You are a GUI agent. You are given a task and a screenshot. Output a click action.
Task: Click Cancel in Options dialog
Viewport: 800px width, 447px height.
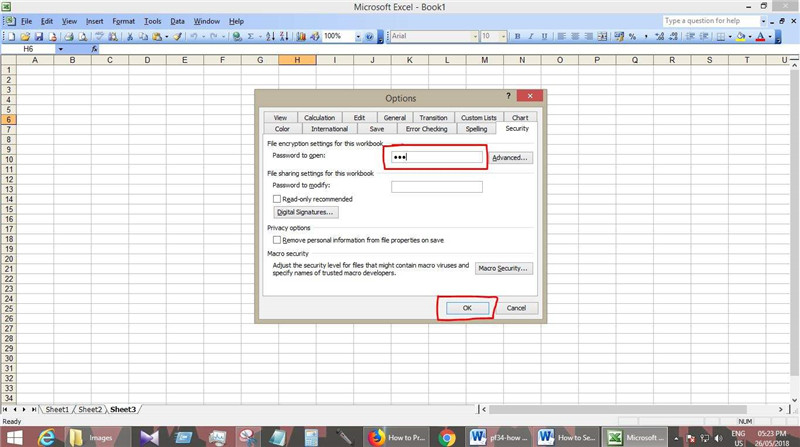516,308
